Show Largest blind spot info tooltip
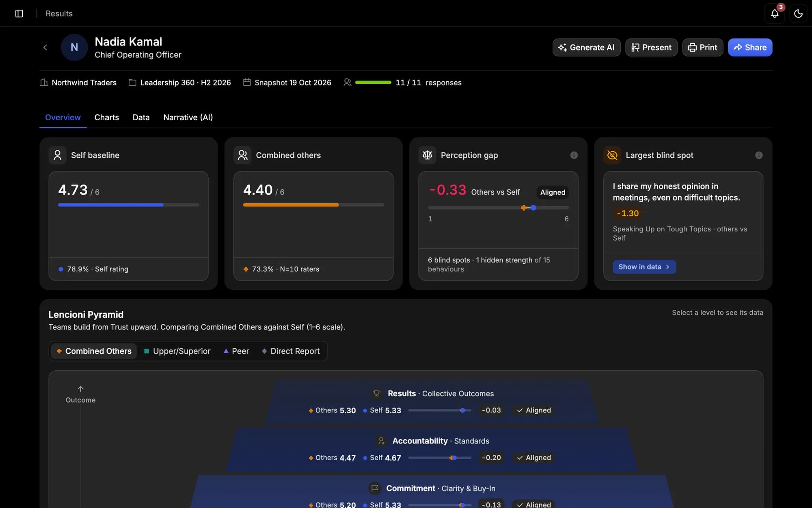The height and width of the screenshot is (508, 812). pyautogui.click(x=759, y=155)
